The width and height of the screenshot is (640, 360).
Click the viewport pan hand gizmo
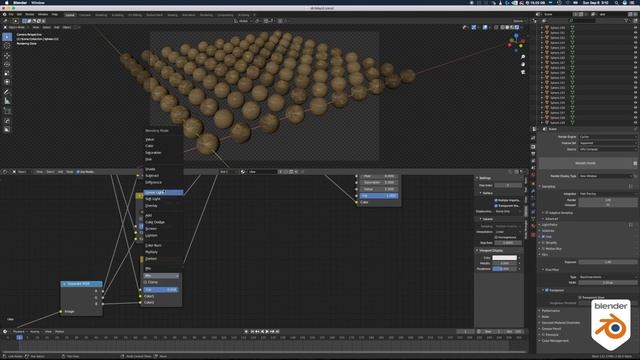pos(523,64)
